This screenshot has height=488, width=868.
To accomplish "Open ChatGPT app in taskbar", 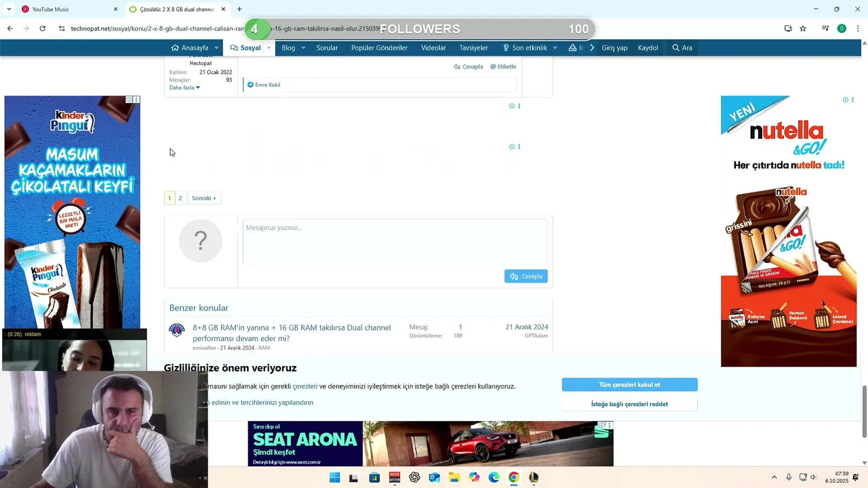I will [x=414, y=477].
